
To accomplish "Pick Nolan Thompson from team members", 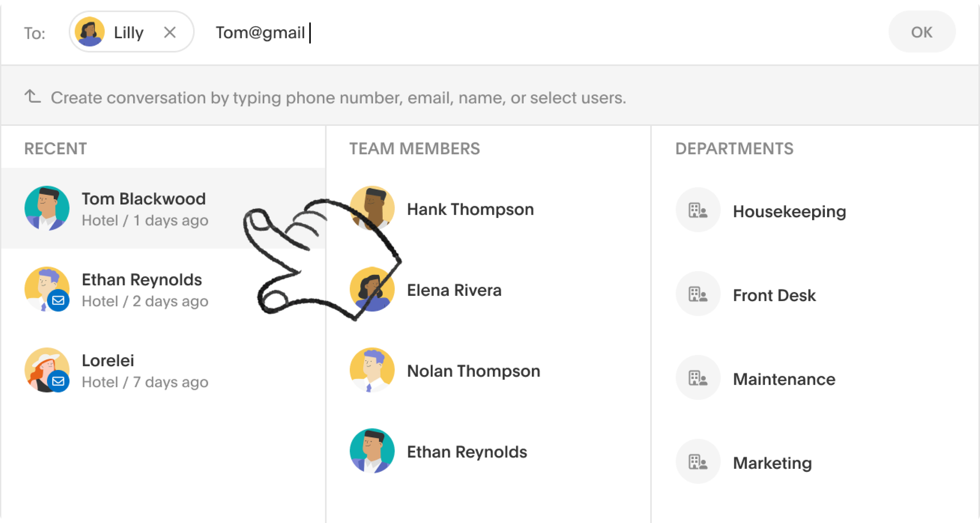I will [x=473, y=371].
